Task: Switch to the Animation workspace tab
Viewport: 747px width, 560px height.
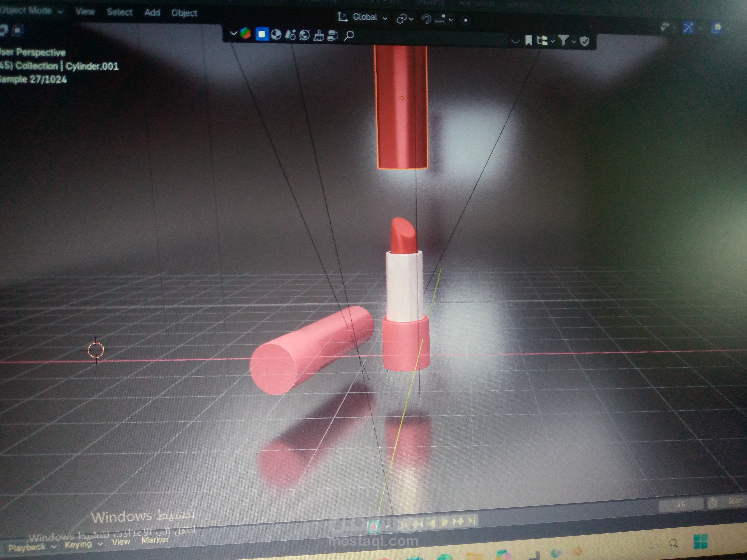Action: click(477, 3)
